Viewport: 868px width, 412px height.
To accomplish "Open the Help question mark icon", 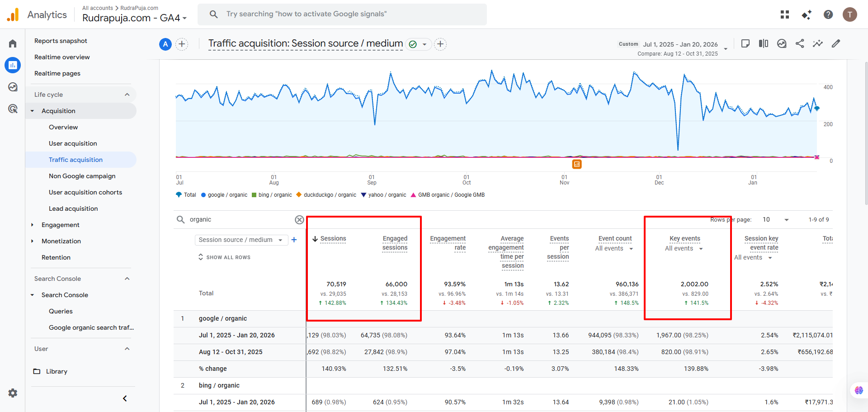I will tap(828, 14).
